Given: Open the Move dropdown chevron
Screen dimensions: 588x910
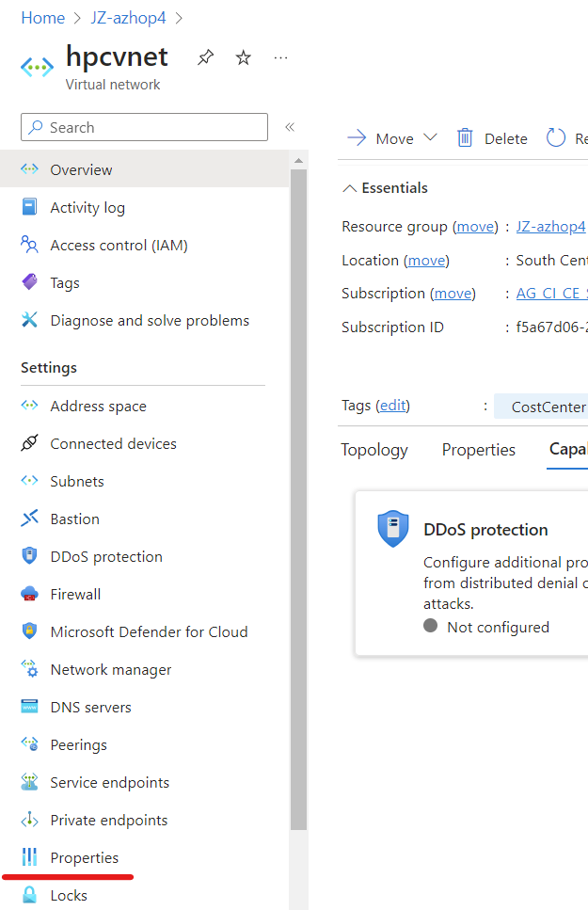Looking at the screenshot, I should pyautogui.click(x=430, y=137).
